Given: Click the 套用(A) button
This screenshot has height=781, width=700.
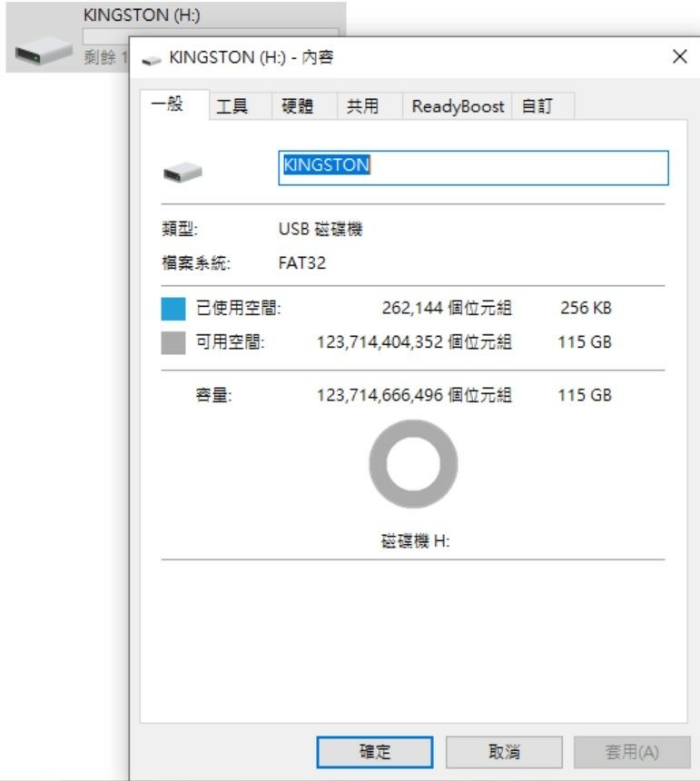Looking at the screenshot, I should click(632, 752).
